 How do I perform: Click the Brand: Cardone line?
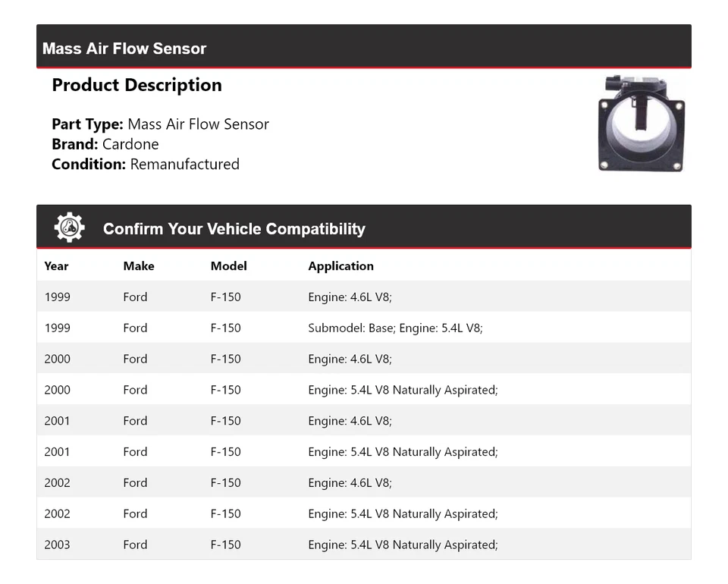click(105, 144)
